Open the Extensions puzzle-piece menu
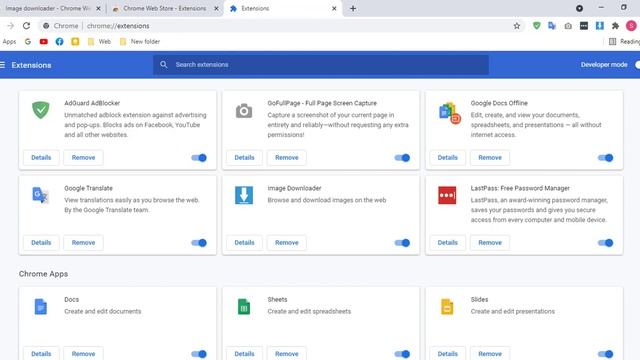 [615, 26]
